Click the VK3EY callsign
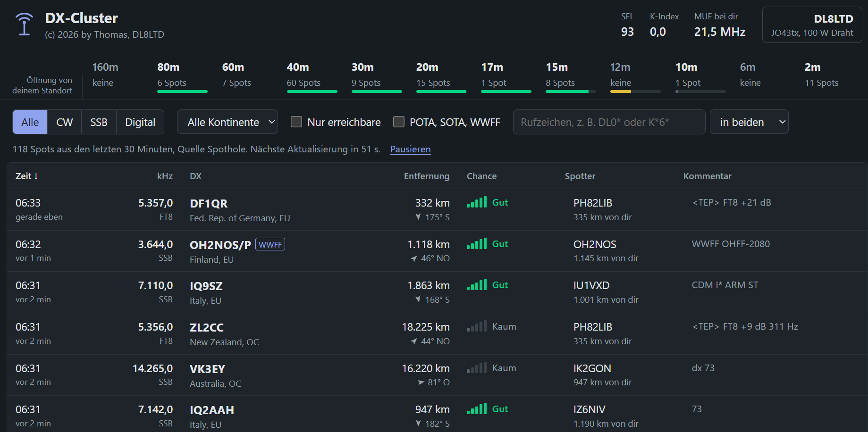Screen dimensions: 868x432 tap(207, 369)
